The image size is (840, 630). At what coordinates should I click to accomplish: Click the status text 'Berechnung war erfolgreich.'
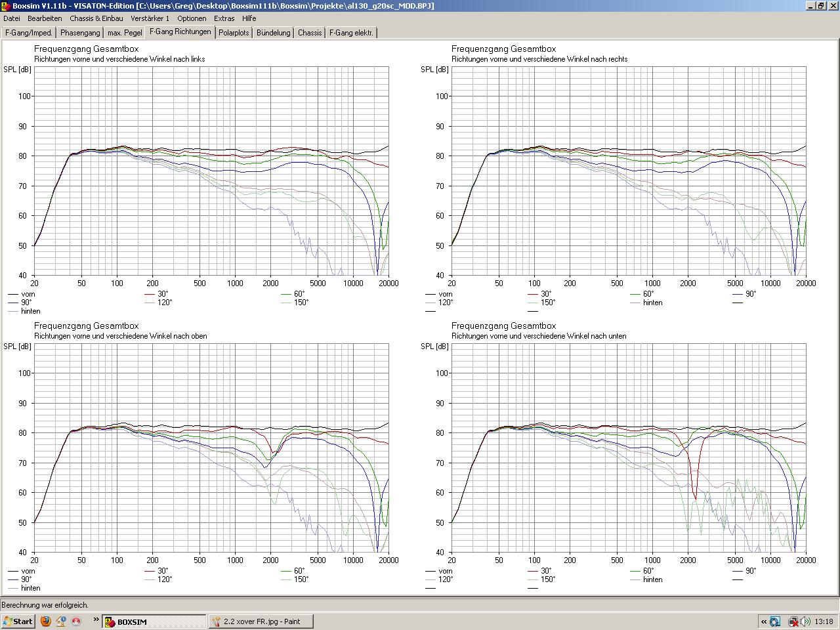pyautogui.click(x=45, y=605)
